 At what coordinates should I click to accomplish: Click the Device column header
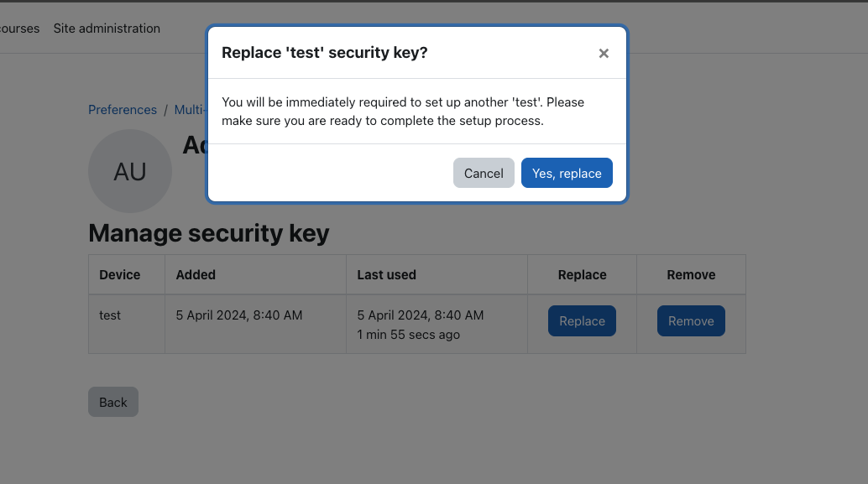click(119, 275)
